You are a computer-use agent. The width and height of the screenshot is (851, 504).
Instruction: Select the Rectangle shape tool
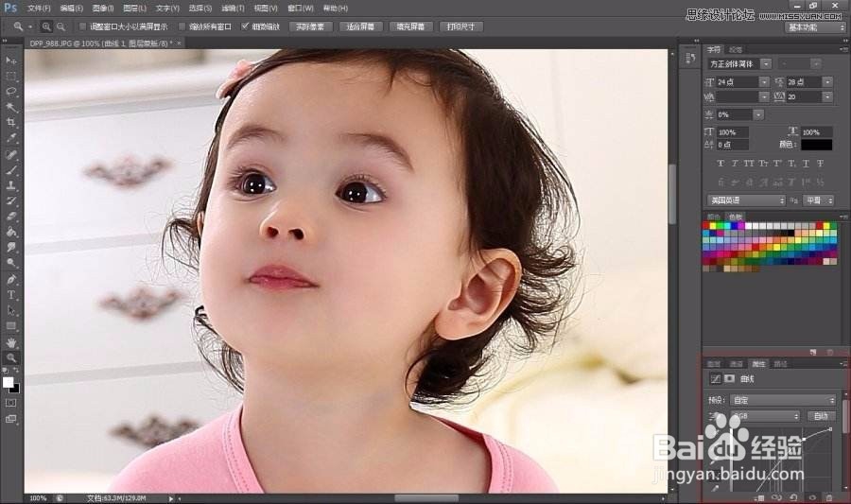pyautogui.click(x=10, y=326)
